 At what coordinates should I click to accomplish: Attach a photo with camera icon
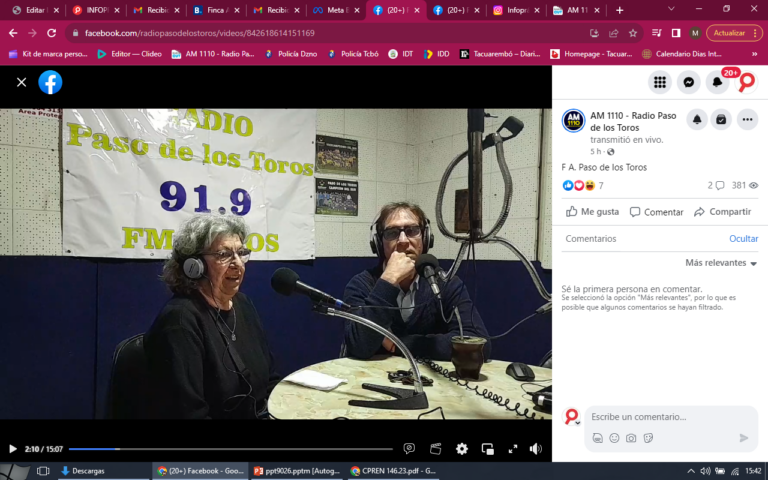coord(631,438)
